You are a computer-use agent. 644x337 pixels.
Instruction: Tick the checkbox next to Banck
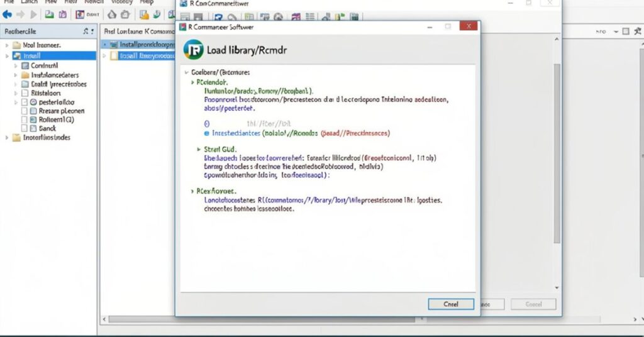click(25, 128)
